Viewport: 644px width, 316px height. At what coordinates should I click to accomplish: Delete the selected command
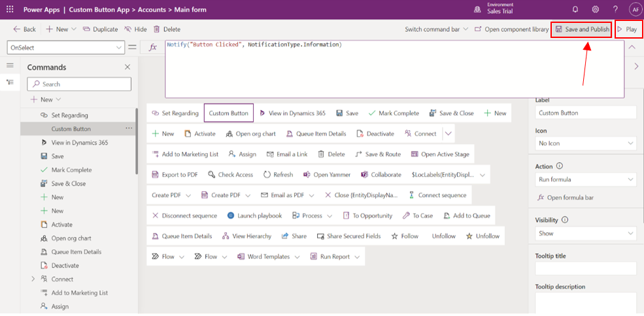pos(167,29)
